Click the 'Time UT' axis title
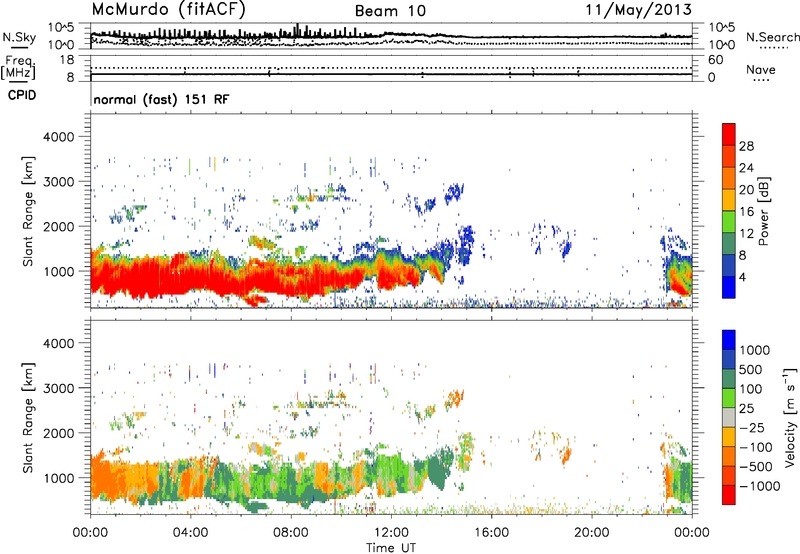 click(391, 548)
